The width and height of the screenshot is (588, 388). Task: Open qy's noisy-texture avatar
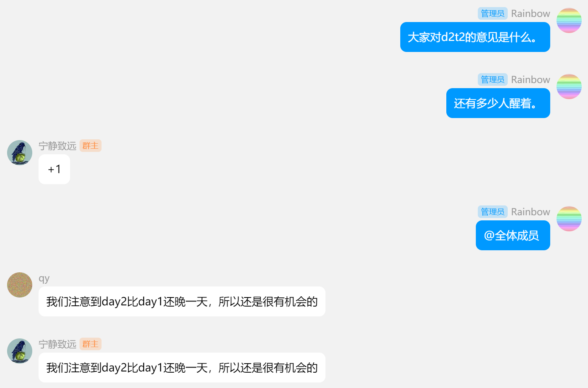20,285
